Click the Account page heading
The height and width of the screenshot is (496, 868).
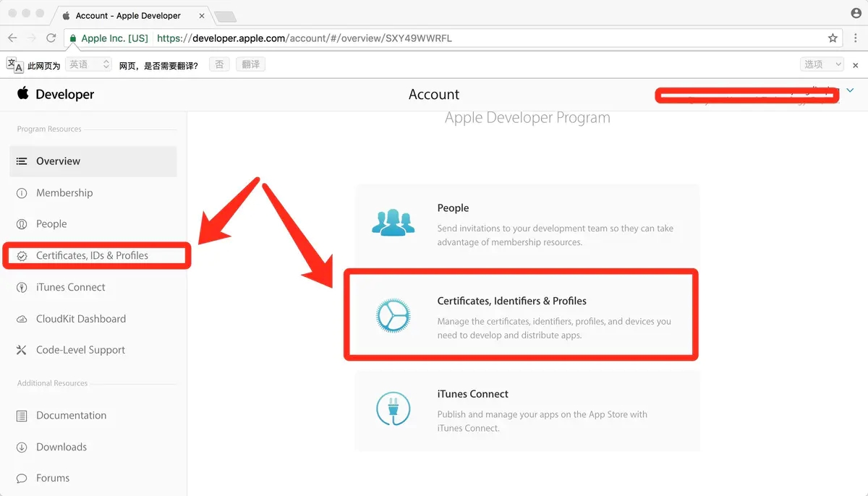[x=434, y=94]
